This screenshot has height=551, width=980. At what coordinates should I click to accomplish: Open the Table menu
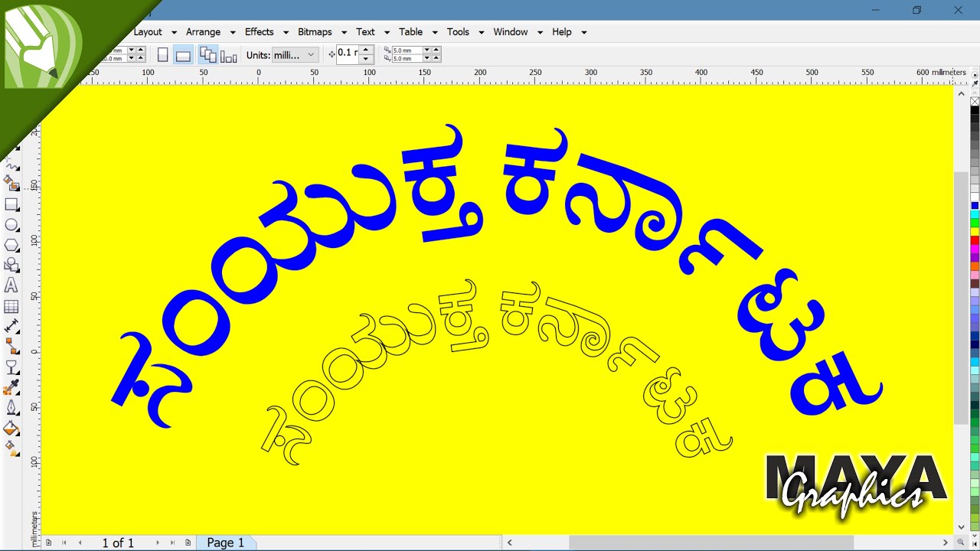(410, 32)
